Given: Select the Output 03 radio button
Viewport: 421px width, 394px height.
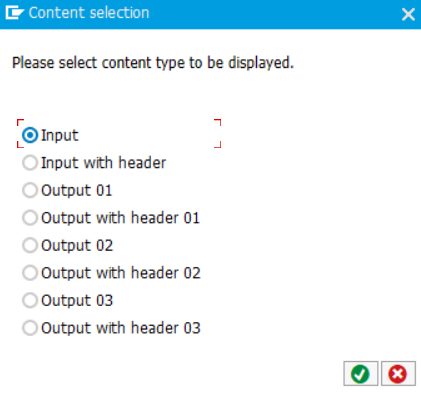Looking at the screenshot, I should (x=30, y=300).
